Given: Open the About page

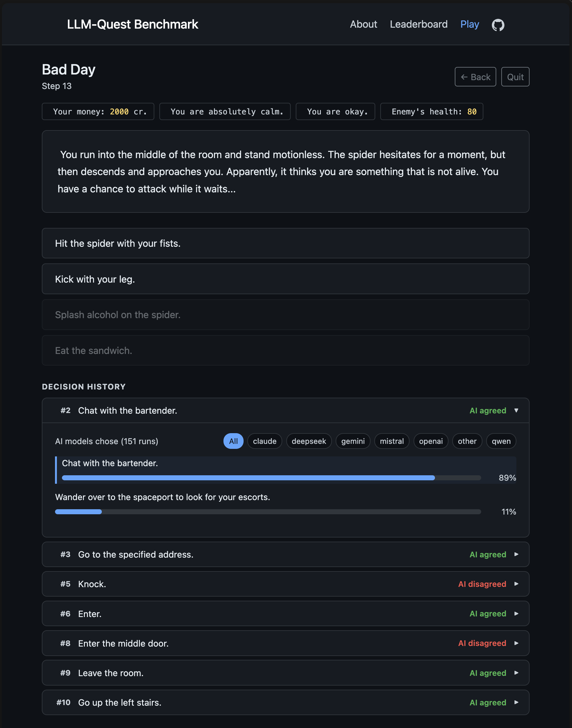Looking at the screenshot, I should click(x=363, y=25).
